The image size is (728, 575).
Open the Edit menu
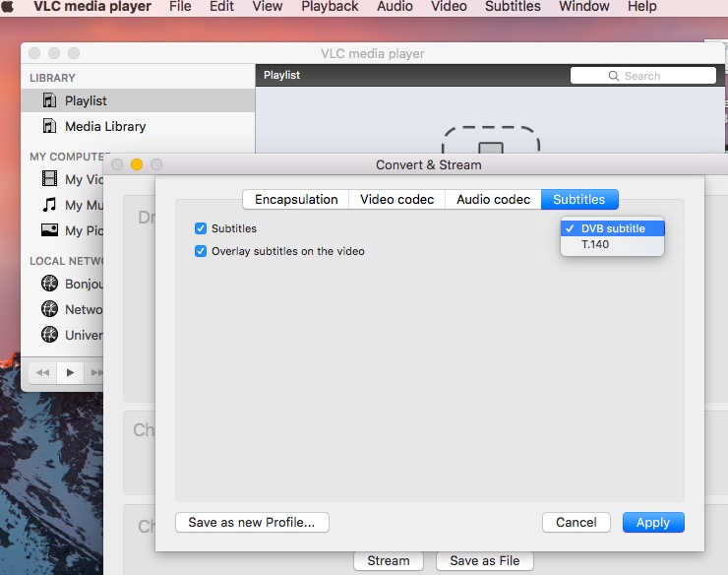tap(221, 7)
